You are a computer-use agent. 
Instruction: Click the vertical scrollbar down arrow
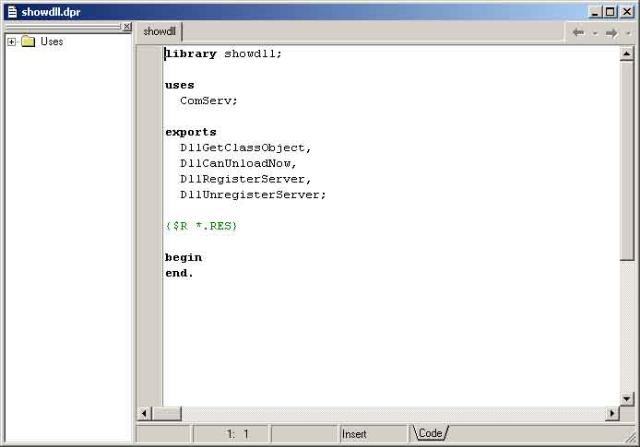pyautogui.click(x=627, y=399)
